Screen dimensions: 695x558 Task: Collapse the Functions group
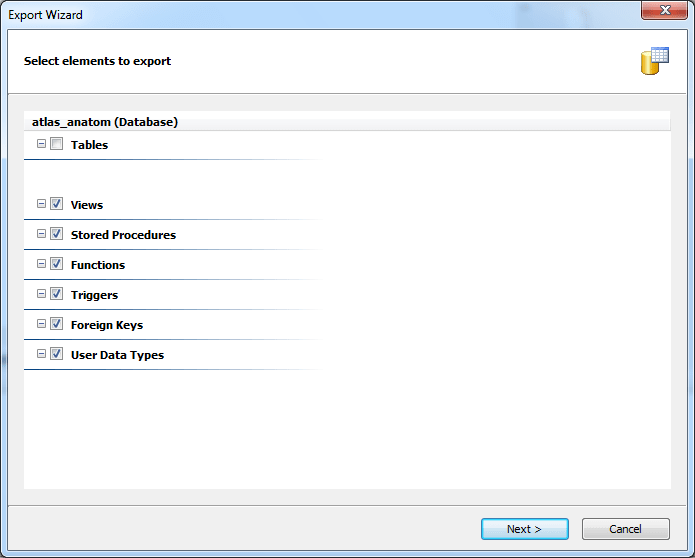click(x=41, y=264)
